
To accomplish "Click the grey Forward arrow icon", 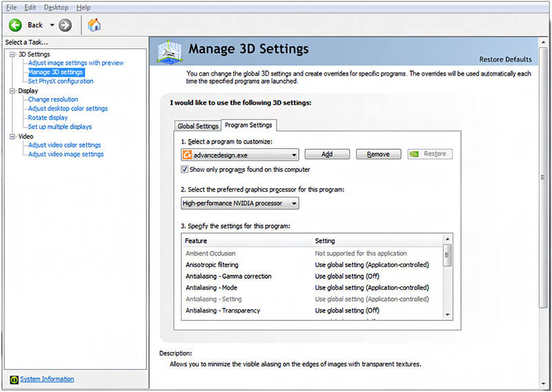I will 65,25.
